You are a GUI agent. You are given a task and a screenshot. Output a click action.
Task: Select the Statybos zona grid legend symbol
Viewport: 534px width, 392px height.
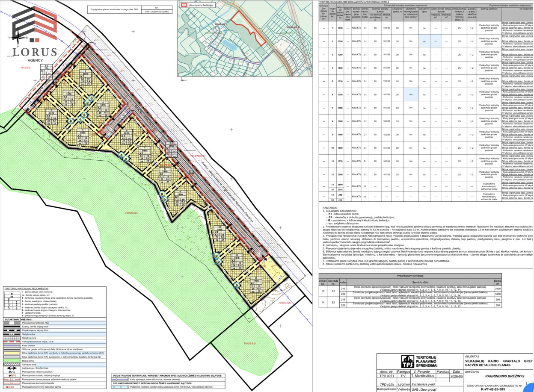12,338
